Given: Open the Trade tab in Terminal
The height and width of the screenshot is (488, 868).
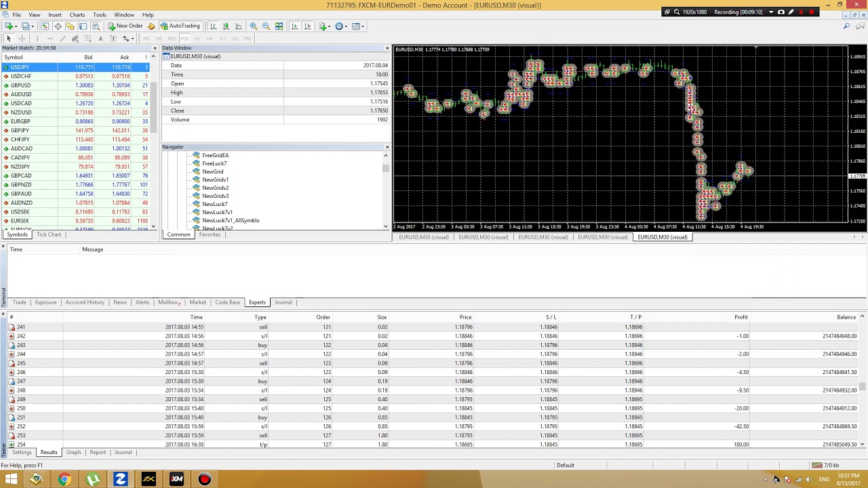Looking at the screenshot, I should pos(19,302).
